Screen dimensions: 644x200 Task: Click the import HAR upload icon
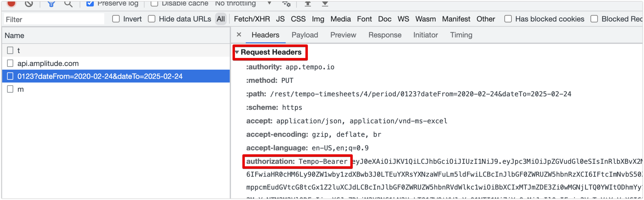tap(308, 4)
